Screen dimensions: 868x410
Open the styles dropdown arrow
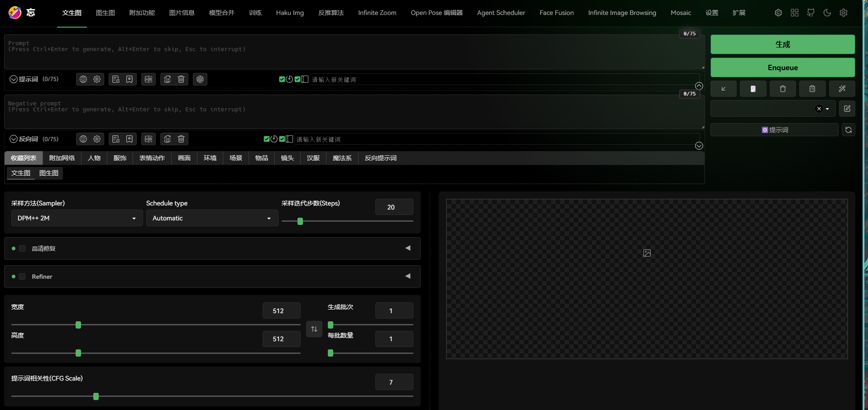click(x=827, y=109)
